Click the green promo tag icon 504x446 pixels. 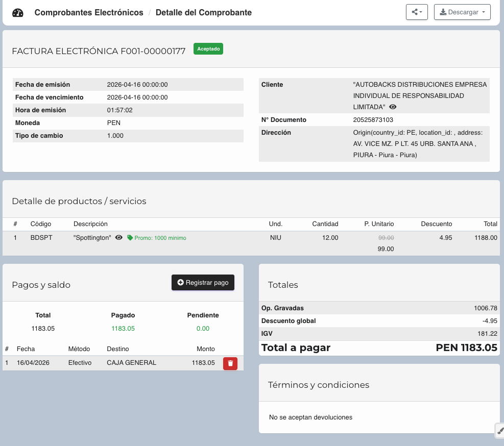pyautogui.click(x=130, y=238)
